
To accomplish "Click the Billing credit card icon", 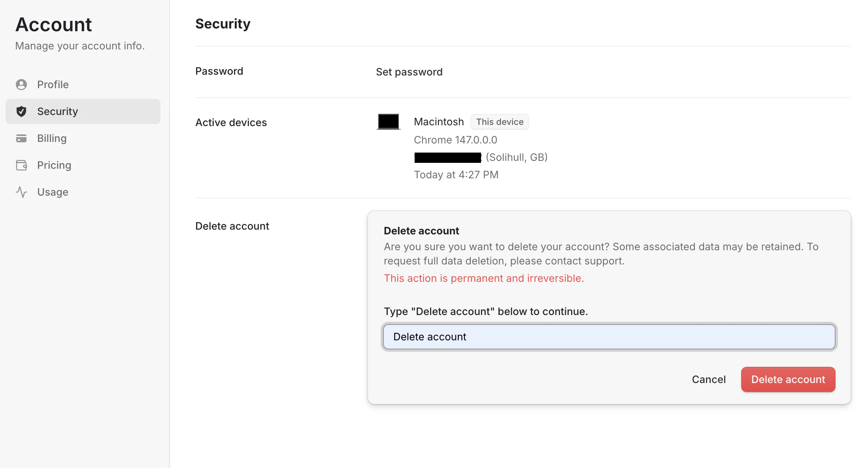I will point(21,138).
